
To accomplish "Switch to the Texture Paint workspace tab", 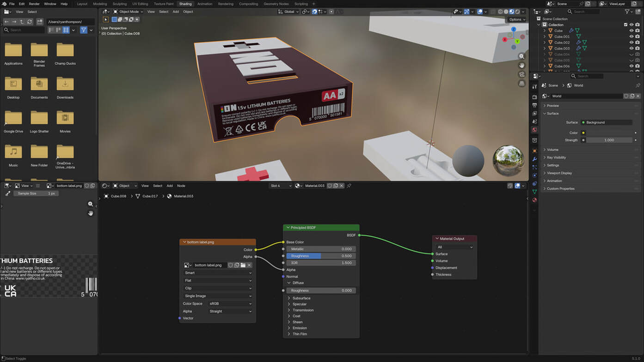I will pyautogui.click(x=164, y=4).
